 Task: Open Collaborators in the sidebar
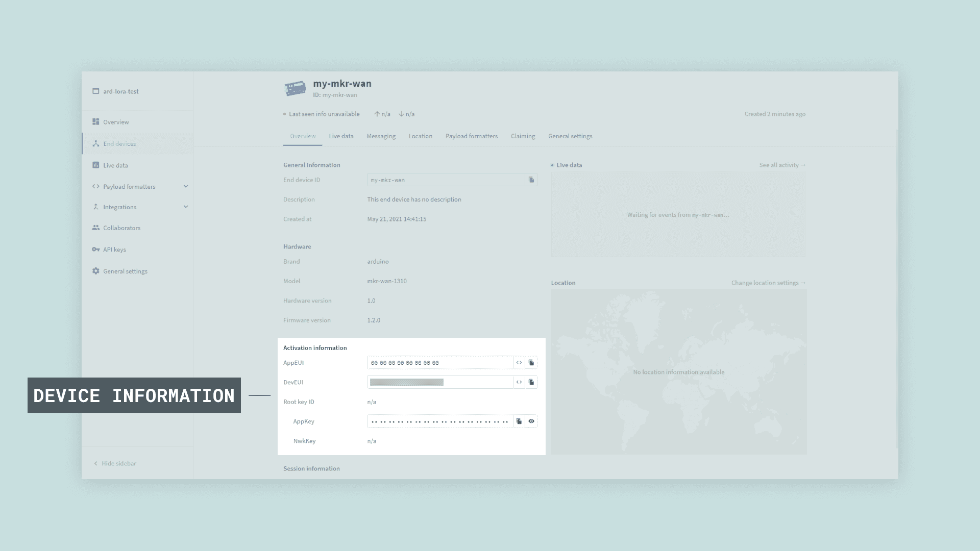click(x=121, y=228)
